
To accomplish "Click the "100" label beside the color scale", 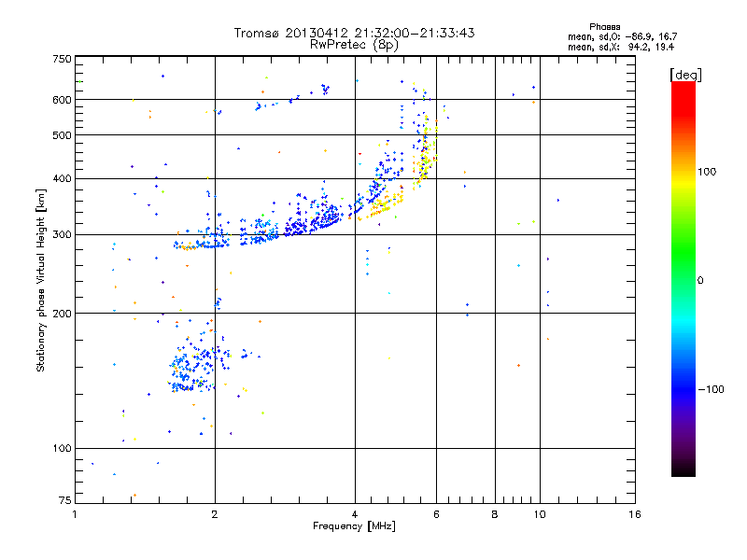I will coord(707,172).
